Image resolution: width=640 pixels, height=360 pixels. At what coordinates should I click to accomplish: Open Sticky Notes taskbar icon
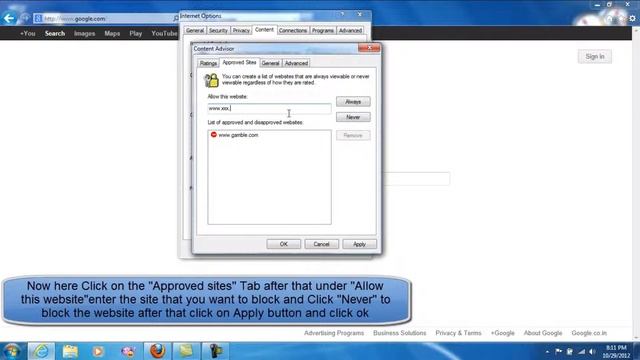click(x=186, y=351)
